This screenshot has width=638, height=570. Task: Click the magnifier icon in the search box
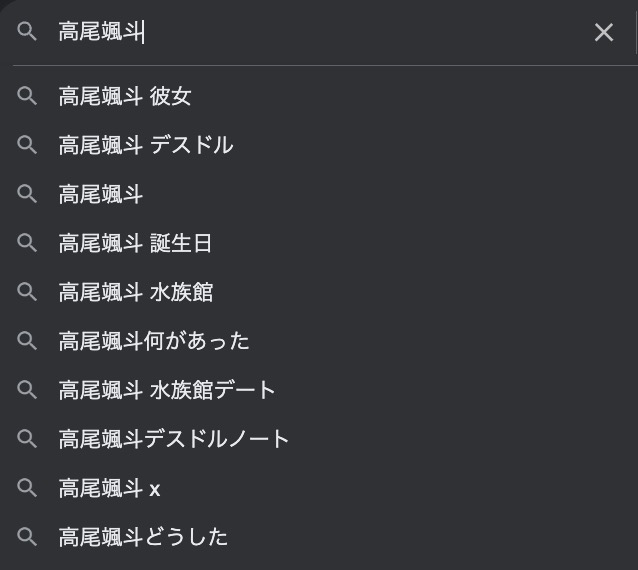pyautogui.click(x=27, y=31)
